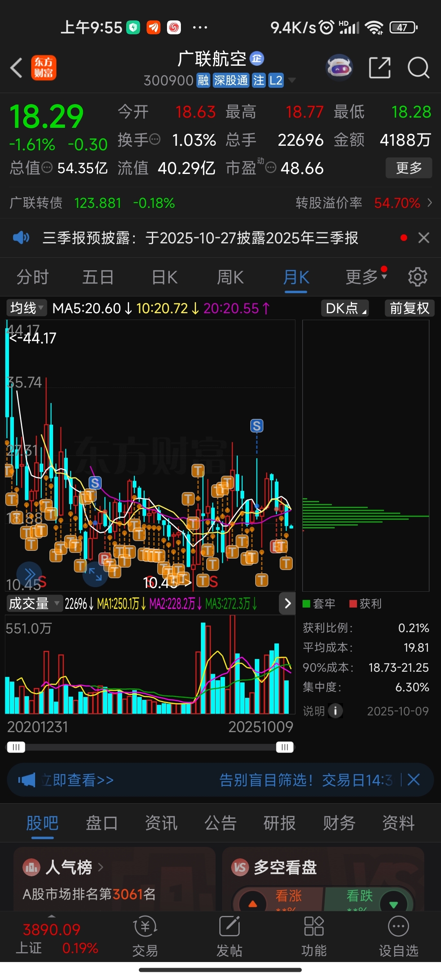Screen dimensions: 441x980
Task: Click the 更多 quote details button
Action: click(409, 168)
